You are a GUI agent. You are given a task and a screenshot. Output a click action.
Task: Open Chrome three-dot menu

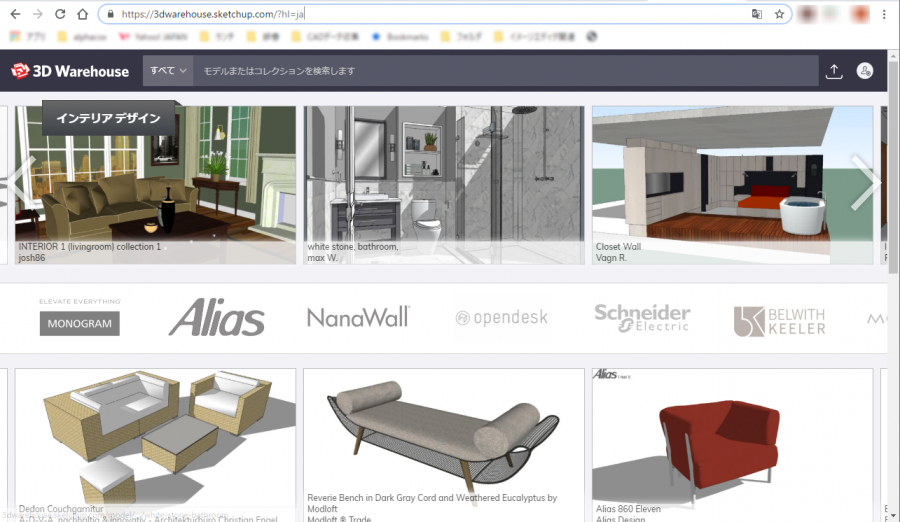point(884,14)
